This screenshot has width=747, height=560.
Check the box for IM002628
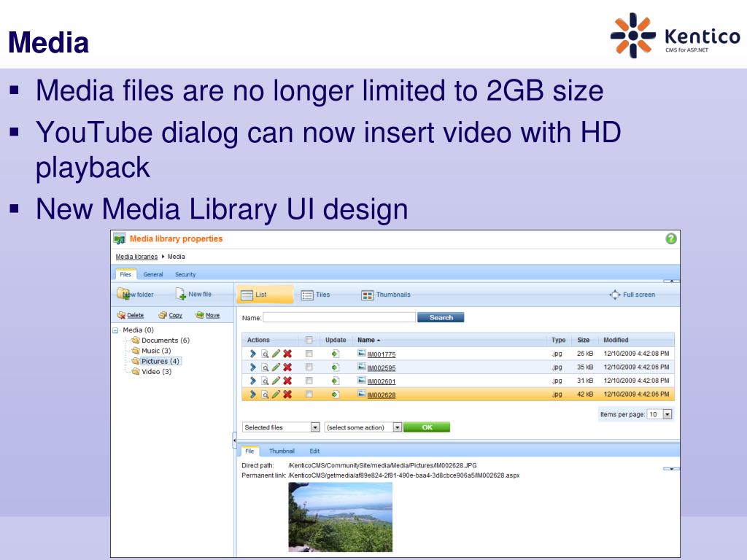point(309,394)
